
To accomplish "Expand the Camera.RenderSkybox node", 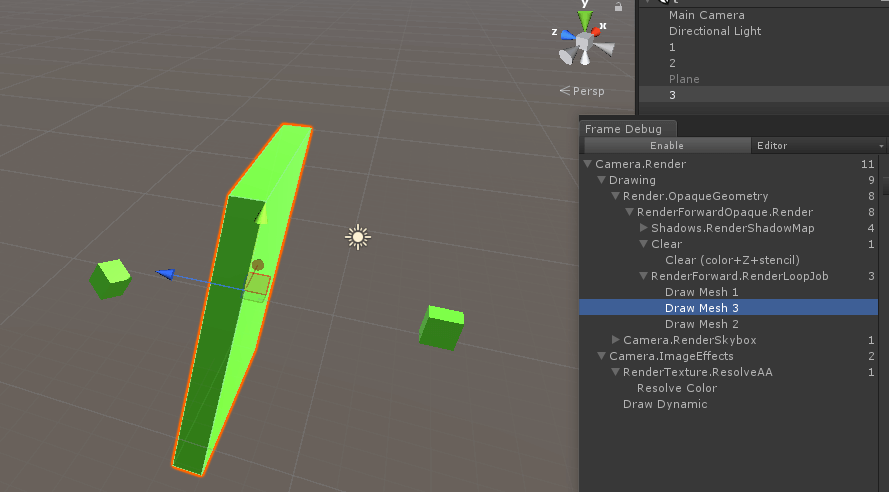I will click(616, 340).
